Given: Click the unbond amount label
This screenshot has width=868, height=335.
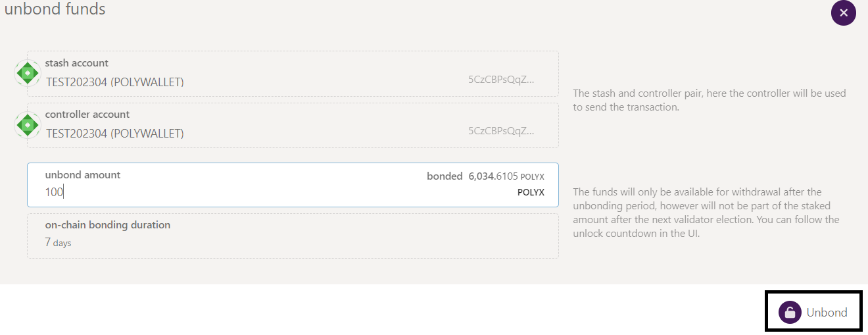Looking at the screenshot, I should click(83, 175).
